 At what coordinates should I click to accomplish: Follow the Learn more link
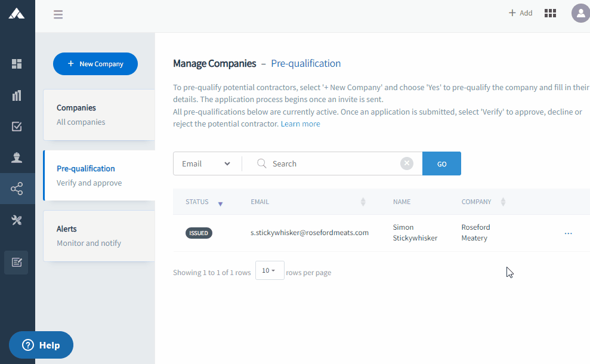(300, 124)
